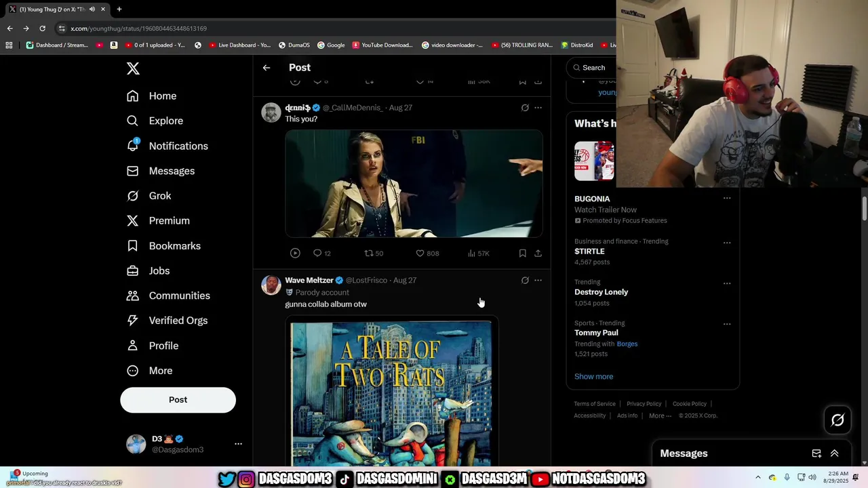
Task: View analytics showing 57K views
Action: pos(478,253)
